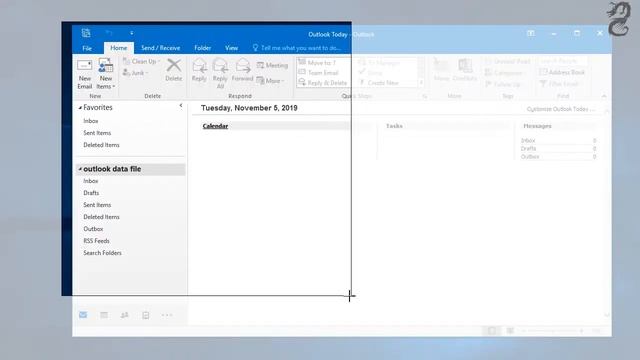The height and width of the screenshot is (360, 640).
Task: Read the date Tuesday, November 5, 2019
Action: coord(249,108)
